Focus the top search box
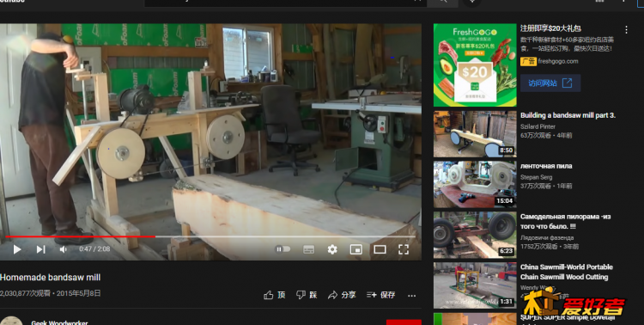Viewport: 644px width, 325px height. pyautogui.click(x=285, y=3)
